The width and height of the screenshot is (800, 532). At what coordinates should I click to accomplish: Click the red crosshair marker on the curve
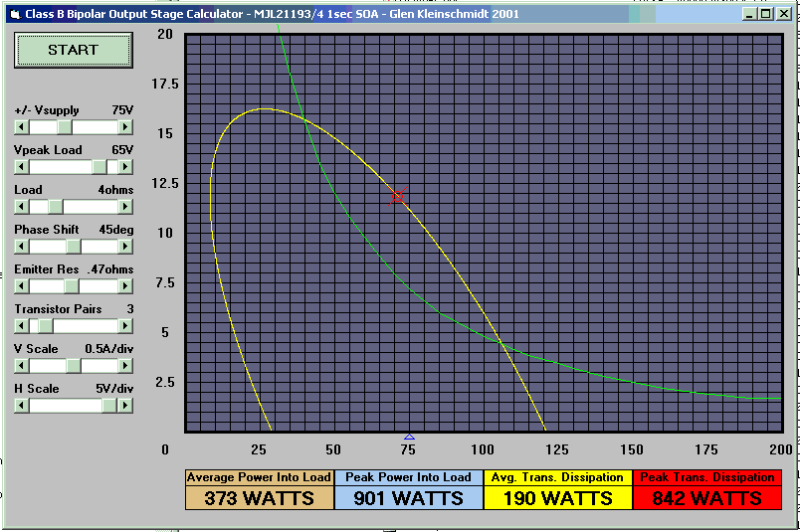(397, 196)
